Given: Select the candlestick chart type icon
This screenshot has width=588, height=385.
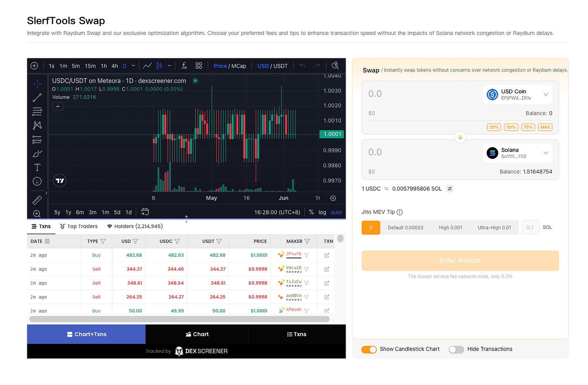Looking at the screenshot, I should (x=159, y=66).
